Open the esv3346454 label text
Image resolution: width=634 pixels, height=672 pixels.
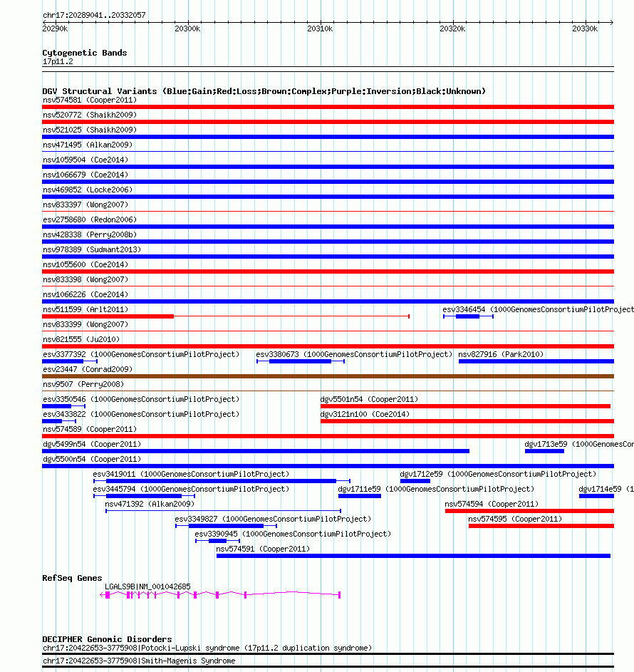(539, 309)
